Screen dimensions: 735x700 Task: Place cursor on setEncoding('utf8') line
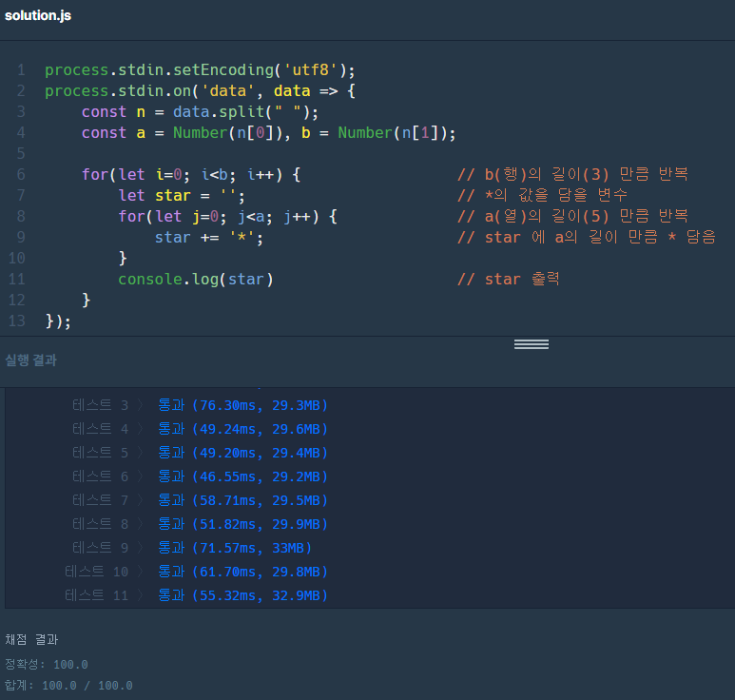201,70
